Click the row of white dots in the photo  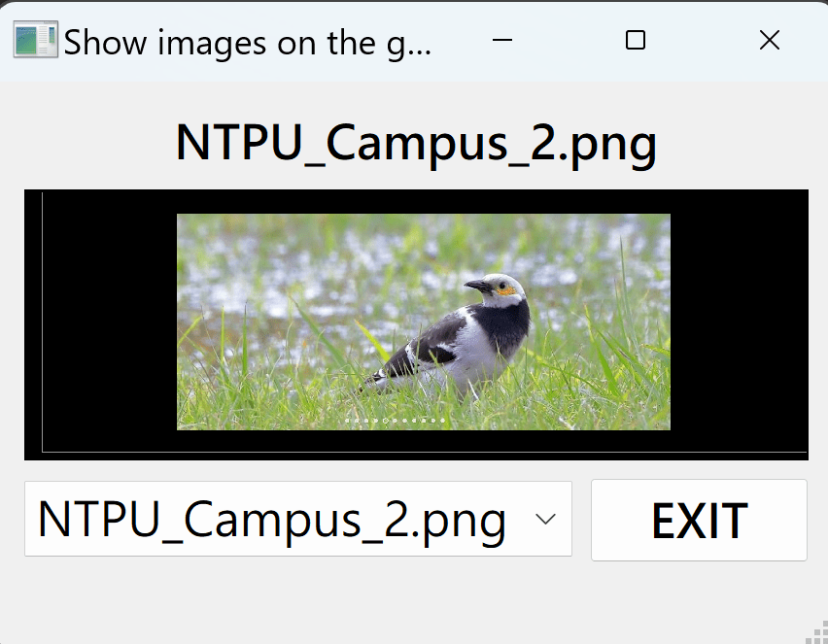(x=395, y=421)
